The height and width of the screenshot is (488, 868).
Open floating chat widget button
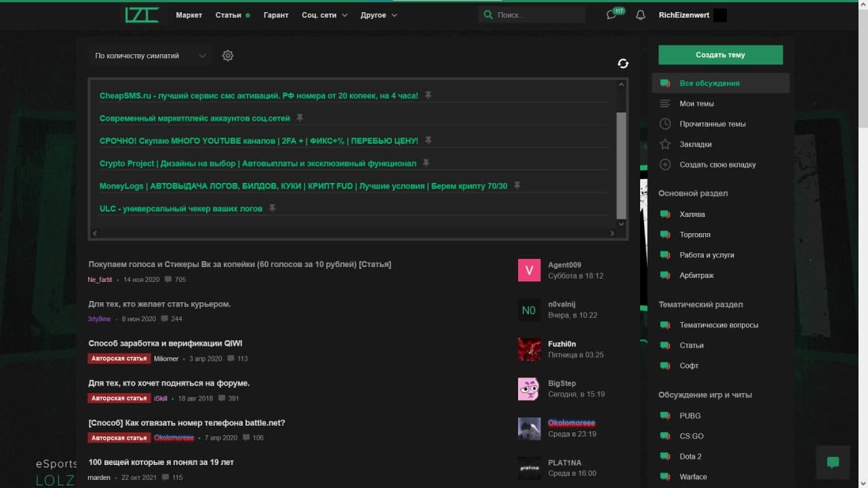[x=833, y=462]
